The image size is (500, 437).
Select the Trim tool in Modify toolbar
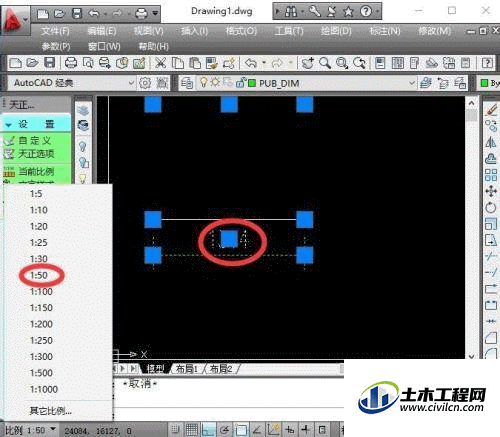(491, 256)
